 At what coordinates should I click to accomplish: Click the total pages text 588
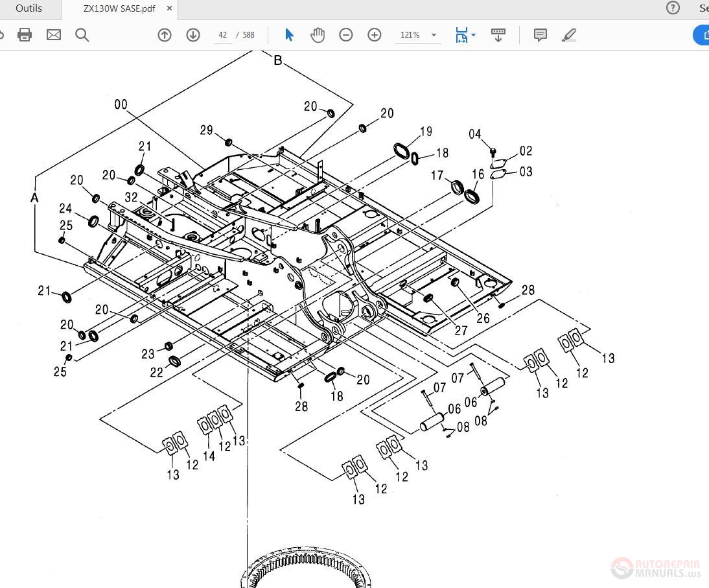tap(248, 35)
